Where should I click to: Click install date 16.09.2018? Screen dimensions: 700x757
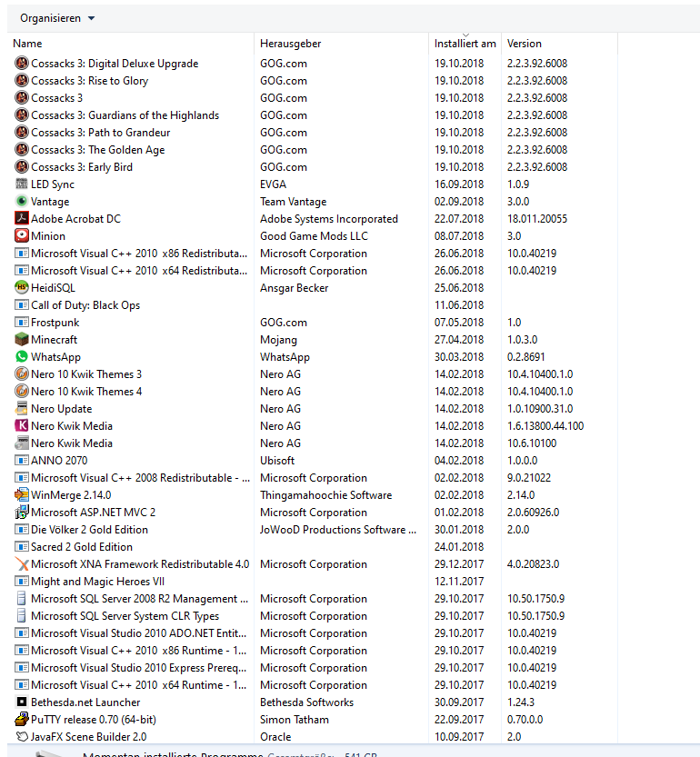pos(459,184)
